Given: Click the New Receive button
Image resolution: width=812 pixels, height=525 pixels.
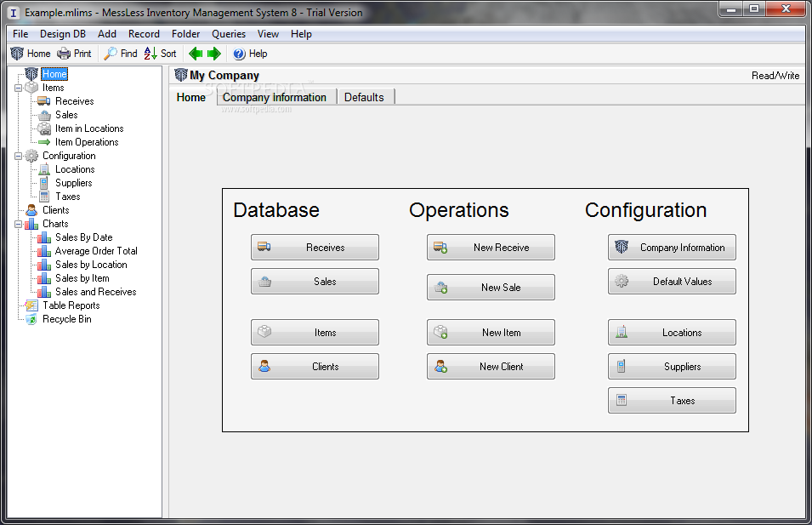Looking at the screenshot, I should 491,248.
